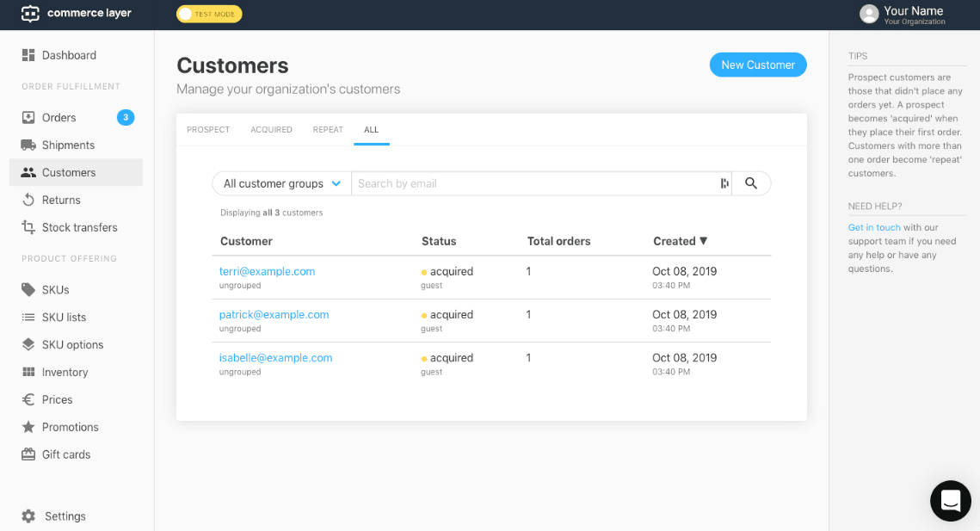
Task: Open customer terri@example.com
Action: click(x=267, y=271)
